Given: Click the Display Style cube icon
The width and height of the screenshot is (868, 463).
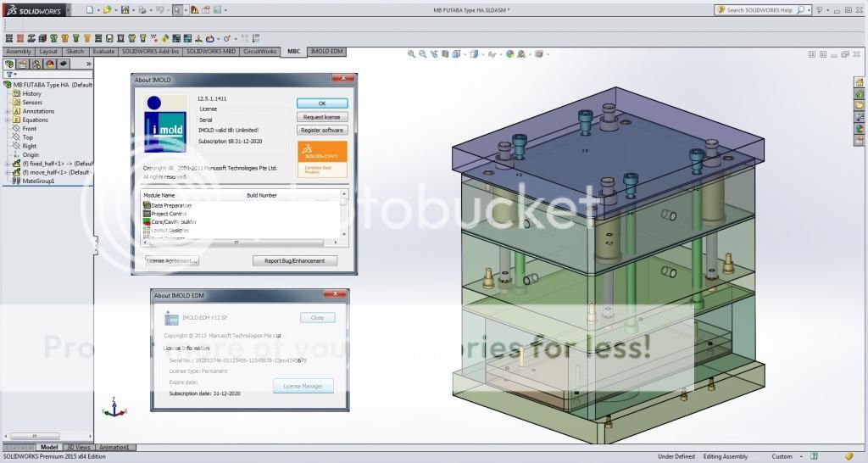Looking at the screenshot, I should point(474,54).
